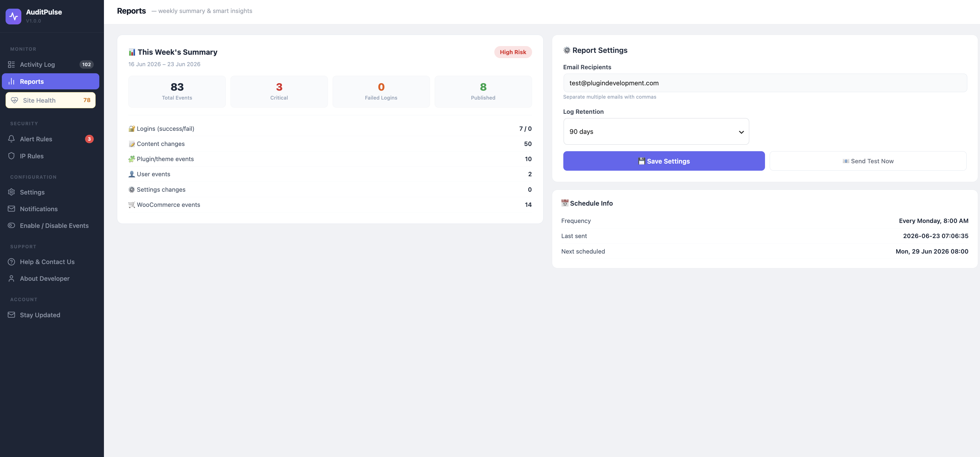Open the Activity Log page
This screenshot has height=457, width=980.
click(51, 65)
